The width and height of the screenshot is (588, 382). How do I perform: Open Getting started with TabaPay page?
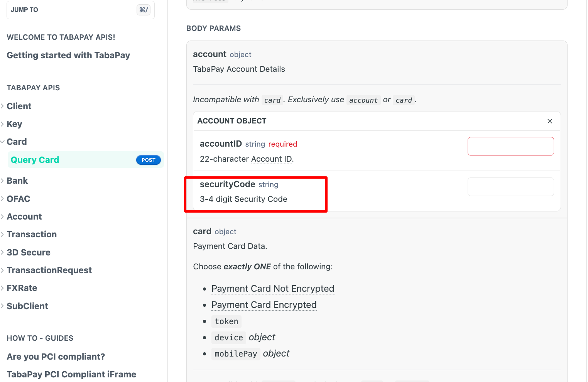(68, 55)
